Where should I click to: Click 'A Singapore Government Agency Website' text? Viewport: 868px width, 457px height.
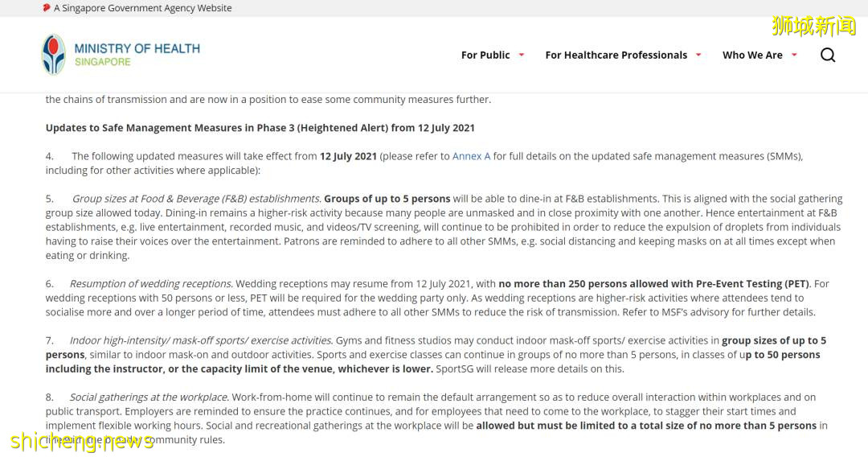point(142,8)
